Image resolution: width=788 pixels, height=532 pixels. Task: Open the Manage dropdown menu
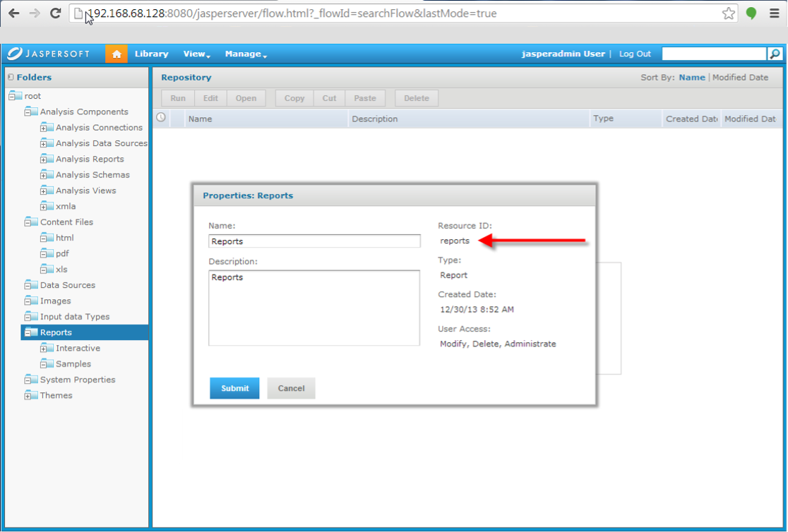click(x=246, y=54)
